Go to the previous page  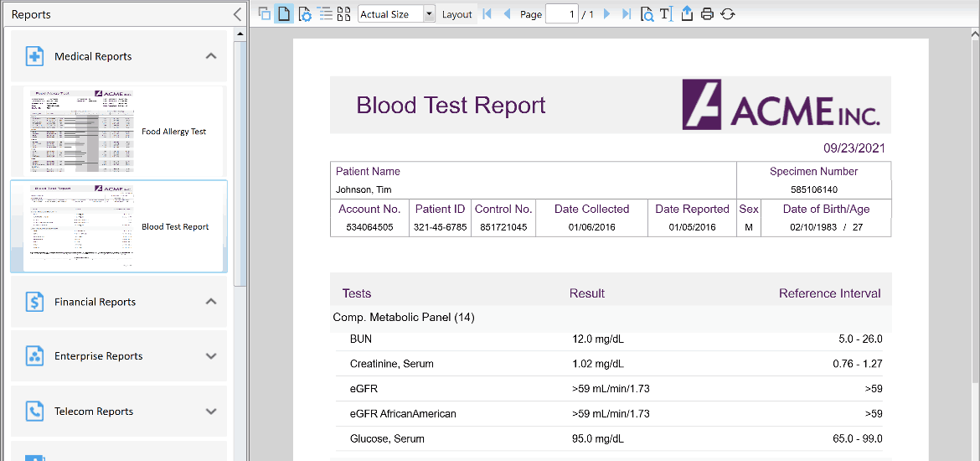point(507,14)
